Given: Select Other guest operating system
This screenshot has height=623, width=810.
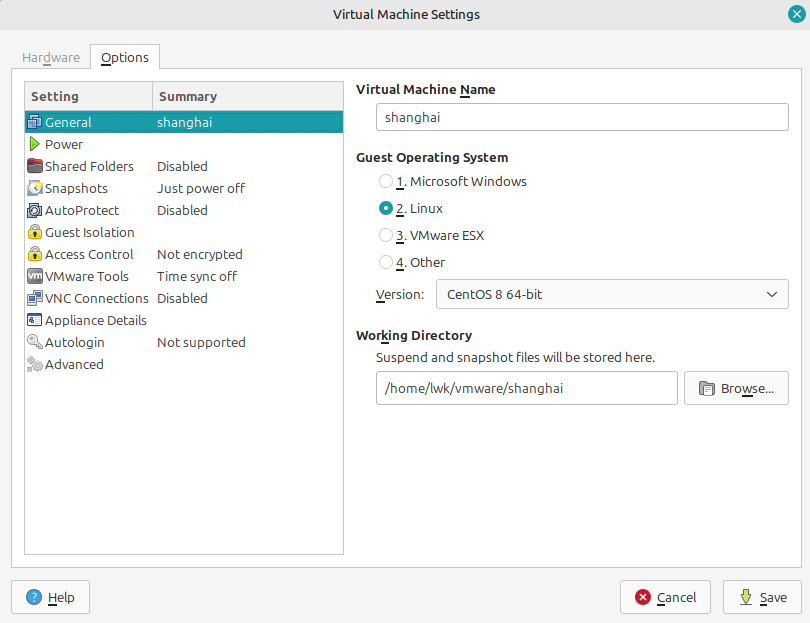Looking at the screenshot, I should [386, 262].
